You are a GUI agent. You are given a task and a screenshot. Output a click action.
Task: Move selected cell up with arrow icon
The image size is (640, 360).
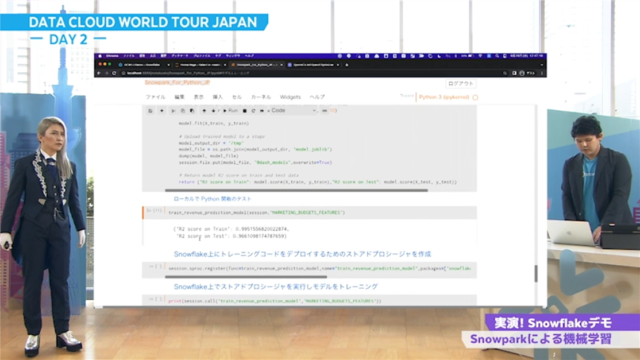click(x=204, y=111)
